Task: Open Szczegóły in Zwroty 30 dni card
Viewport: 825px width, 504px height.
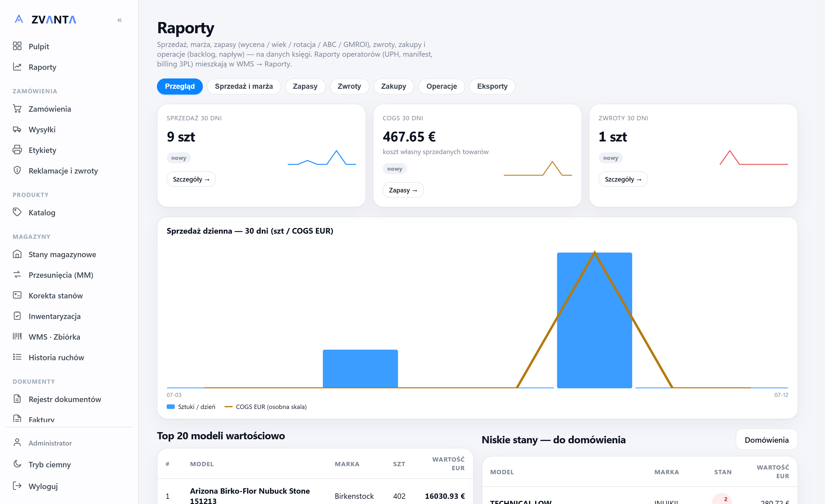Action: point(623,179)
